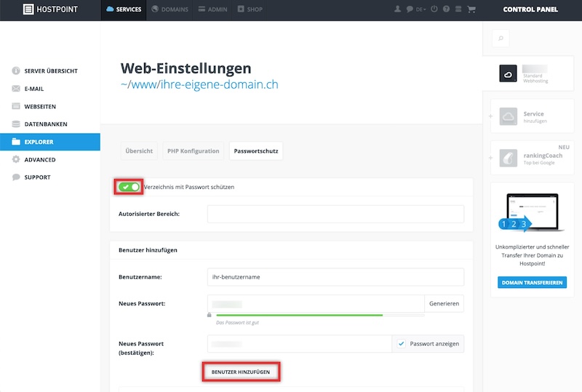Screen dimensions: 582x392
Task: Open the Admin menu
Action: pyautogui.click(x=212, y=9)
